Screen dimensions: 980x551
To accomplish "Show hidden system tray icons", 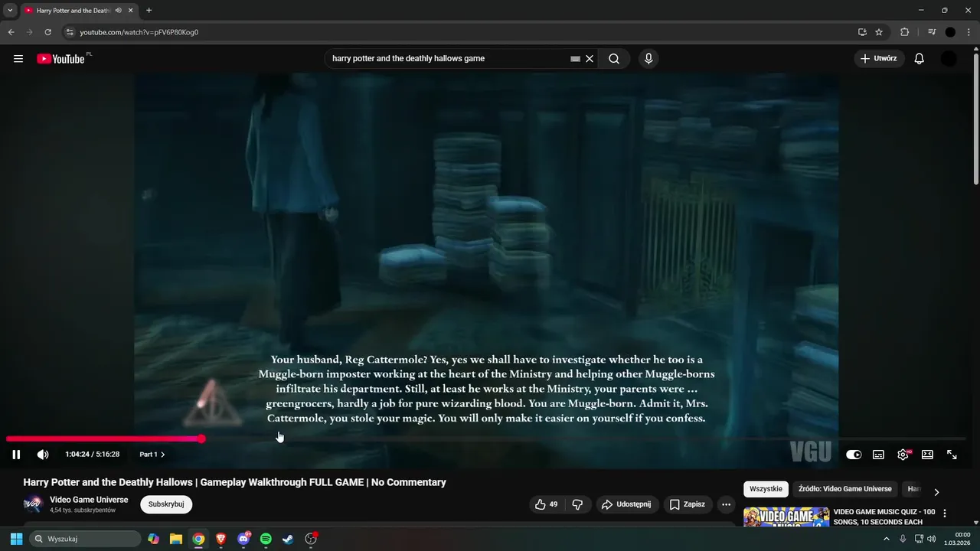I will (887, 539).
